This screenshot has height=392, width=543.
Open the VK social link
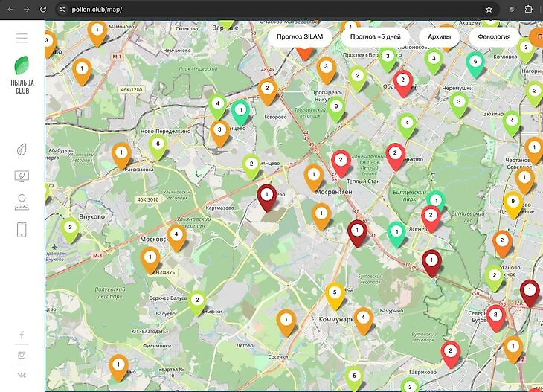point(22,374)
